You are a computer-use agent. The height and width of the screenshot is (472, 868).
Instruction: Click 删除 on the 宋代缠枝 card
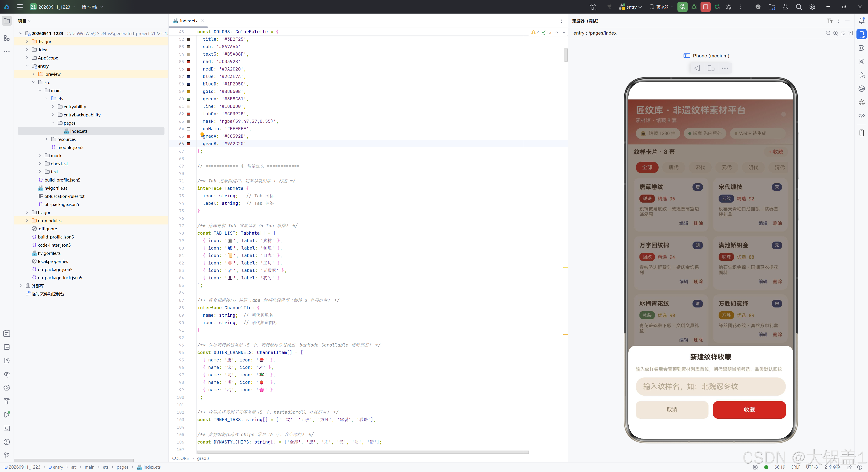(777, 223)
